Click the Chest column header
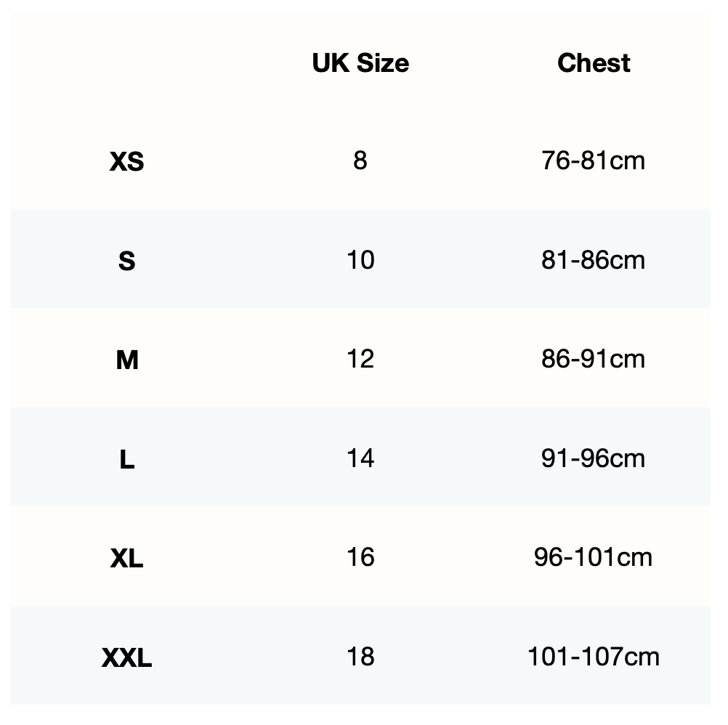 pos(594,63)
